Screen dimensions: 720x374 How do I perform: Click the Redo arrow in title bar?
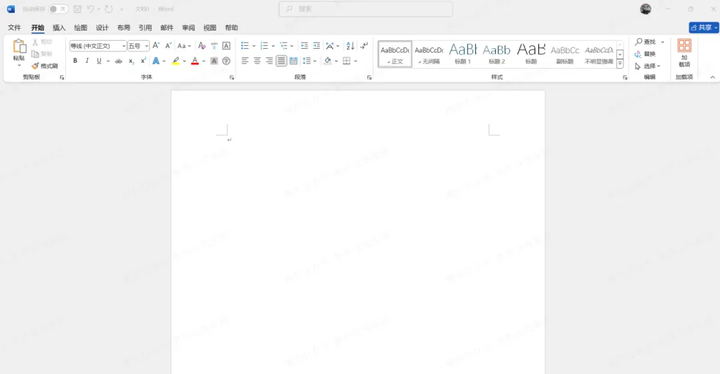coord(108,9)
